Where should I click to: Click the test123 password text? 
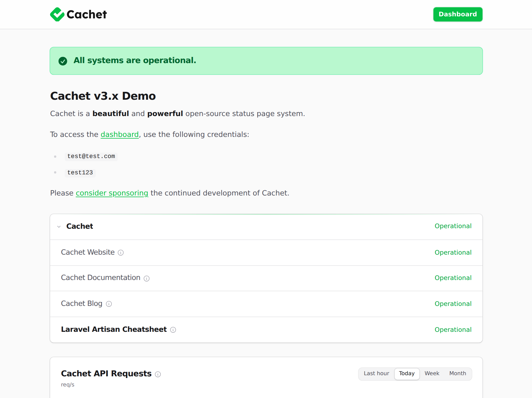pyautogui.click(x=80, y=173)
